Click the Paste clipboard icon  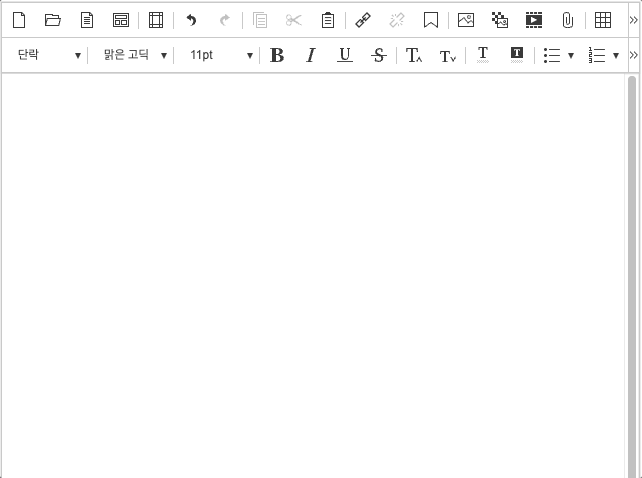tap(328, 20)
